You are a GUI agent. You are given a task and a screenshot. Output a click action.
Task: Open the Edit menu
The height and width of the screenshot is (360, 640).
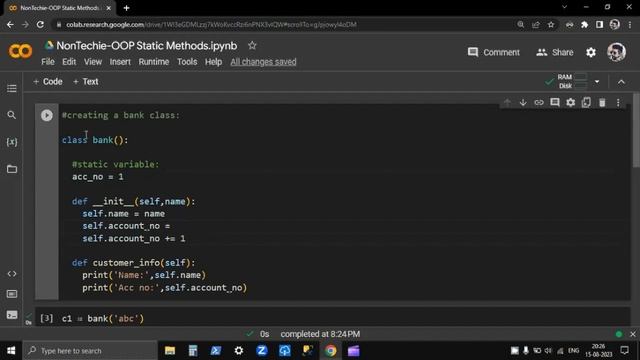69,62
